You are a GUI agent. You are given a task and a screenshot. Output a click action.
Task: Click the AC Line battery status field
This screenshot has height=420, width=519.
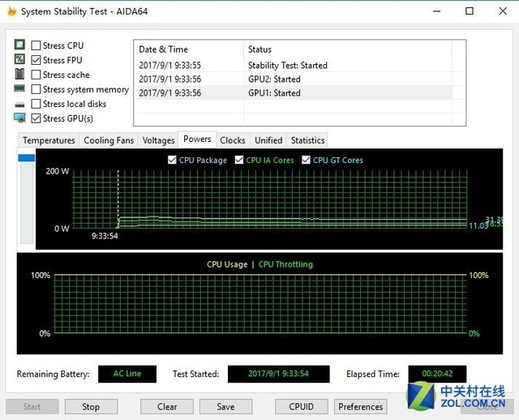(x=127, y=374)
